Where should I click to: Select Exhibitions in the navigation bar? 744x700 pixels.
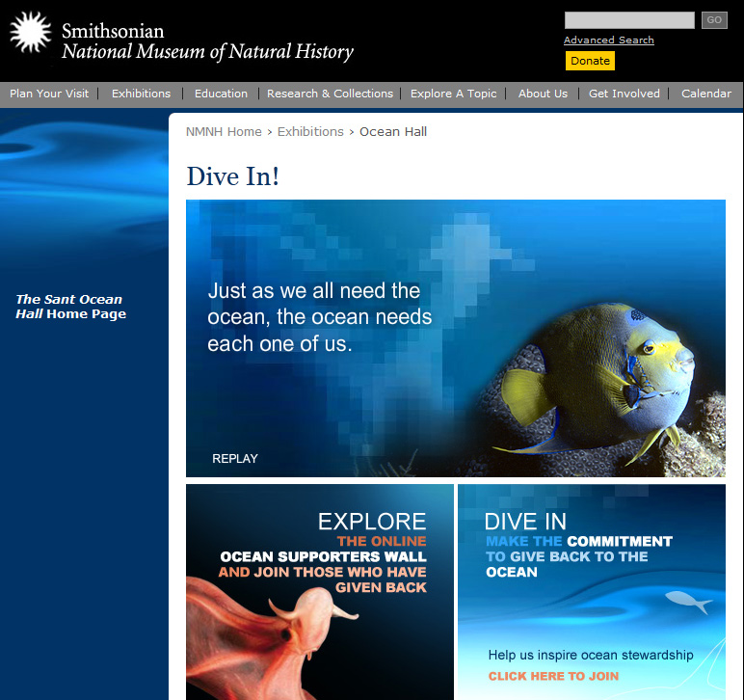(141, 94)
